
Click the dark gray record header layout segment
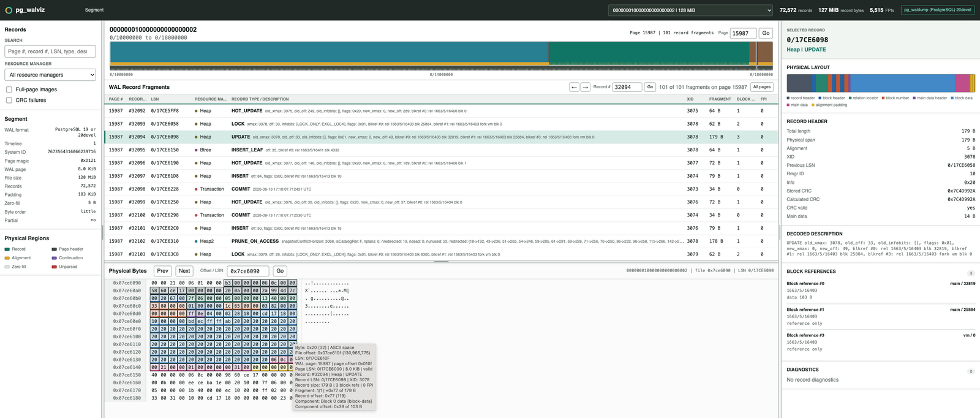[x=799, y=83]
